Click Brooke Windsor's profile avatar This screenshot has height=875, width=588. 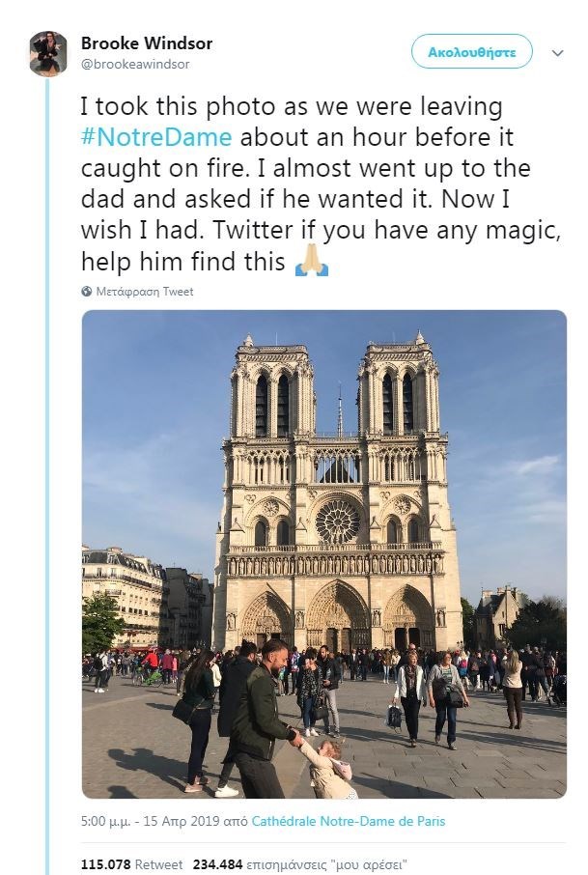click(48, 53)
